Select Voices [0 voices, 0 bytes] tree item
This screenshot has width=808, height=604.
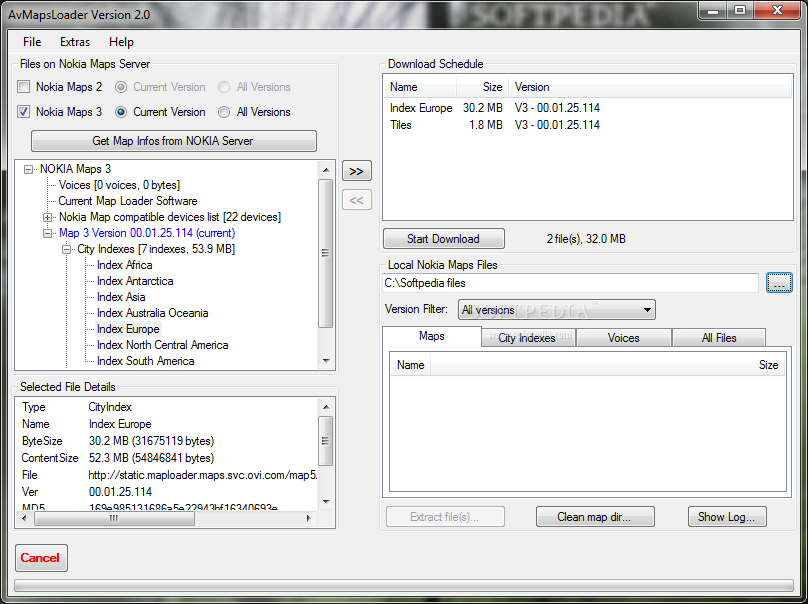point(119,185)
